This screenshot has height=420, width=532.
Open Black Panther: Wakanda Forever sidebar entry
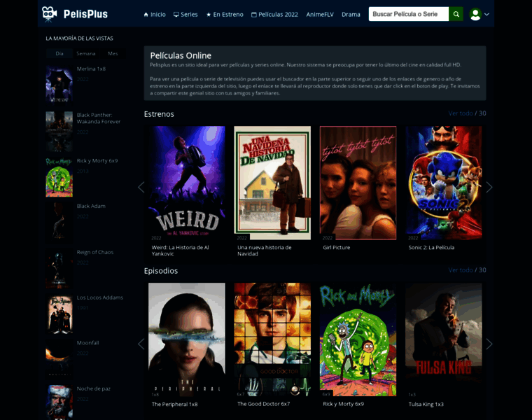point(99,118)
